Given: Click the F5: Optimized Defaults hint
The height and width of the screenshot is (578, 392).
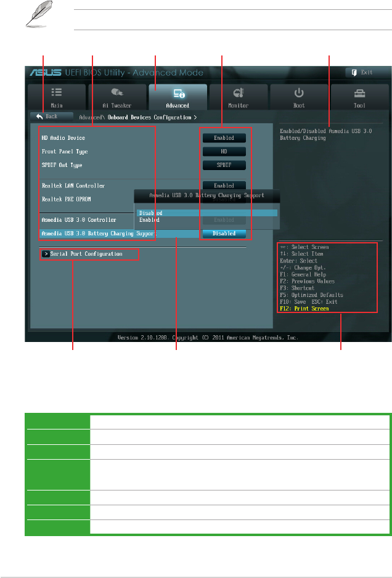Looking at the screenshot, I should click(311, 295).
